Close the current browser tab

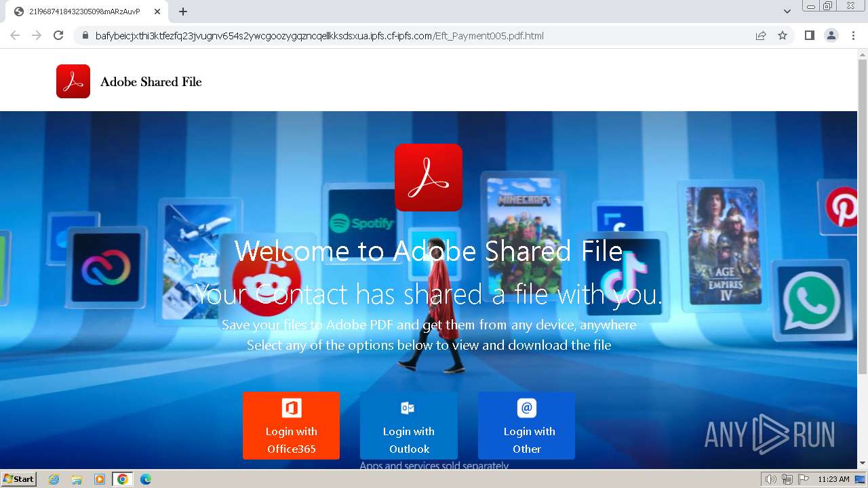pos(157,12)
